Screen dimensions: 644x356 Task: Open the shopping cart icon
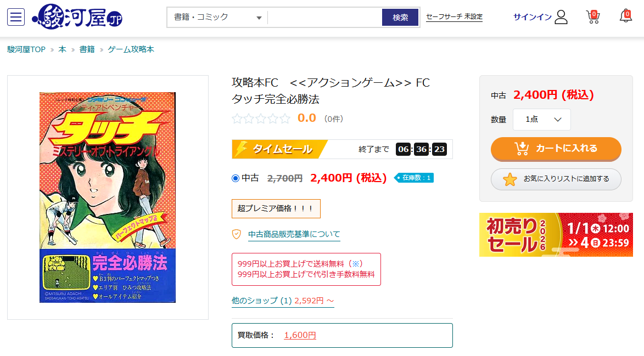(592, 16)
